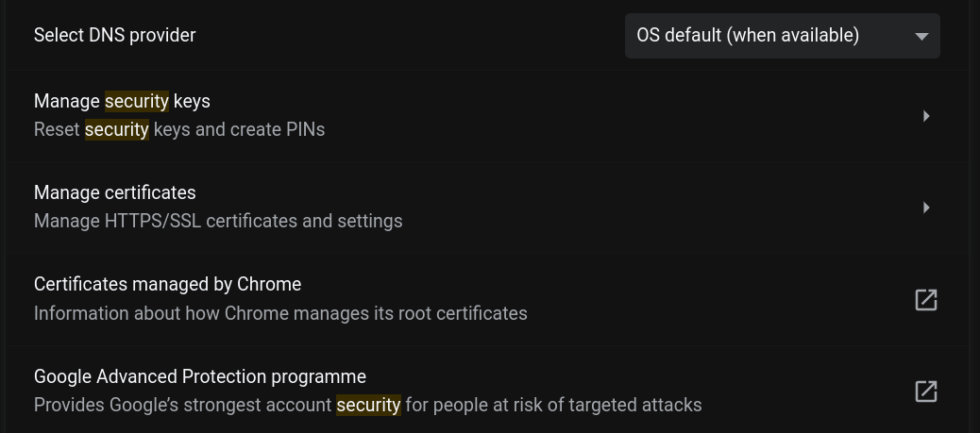
Task: Expand the Manage certificates arrow
Action: point(926,208)
